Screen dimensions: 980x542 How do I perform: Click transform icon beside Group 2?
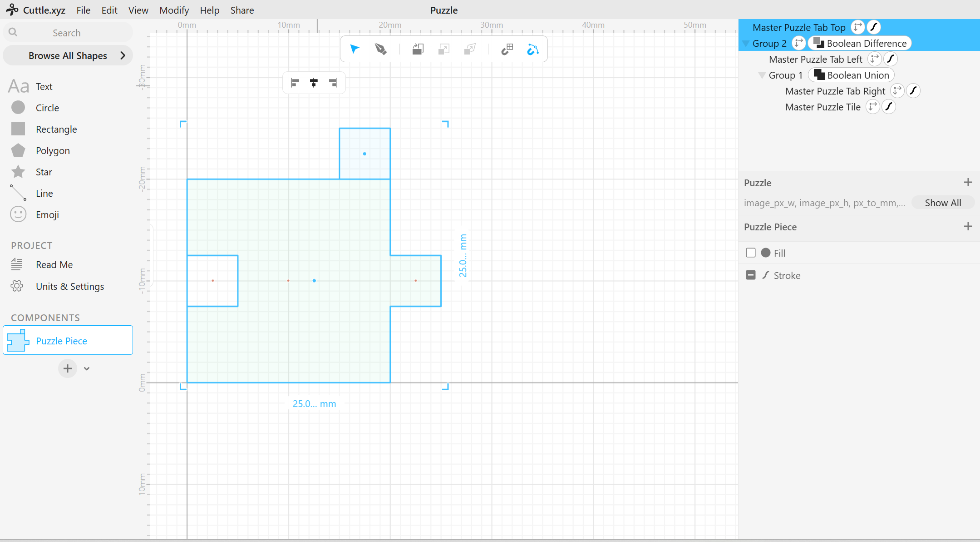pyautogui.click(x=798, y=43)
